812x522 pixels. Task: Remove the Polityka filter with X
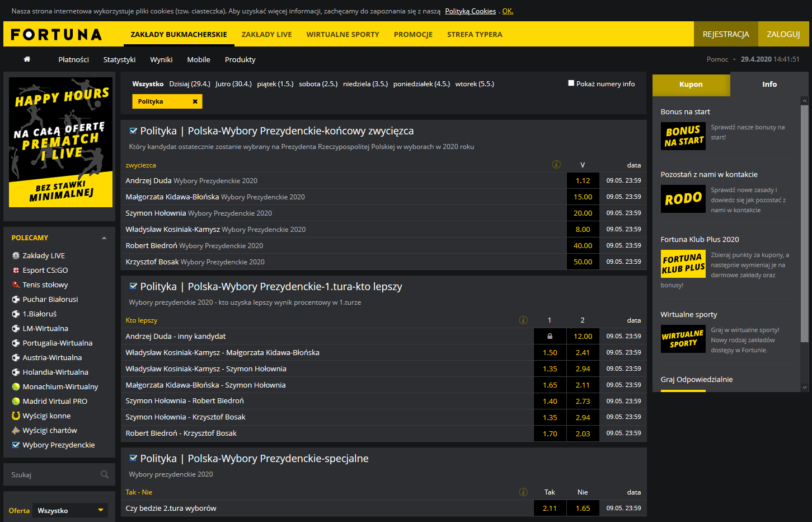click(195, 101)
